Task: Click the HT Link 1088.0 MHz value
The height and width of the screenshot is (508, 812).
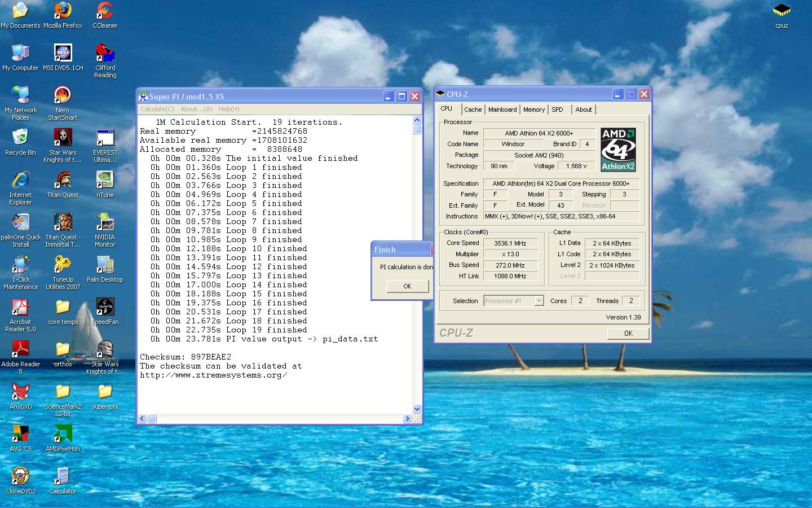Action: (x=510, y=276)
